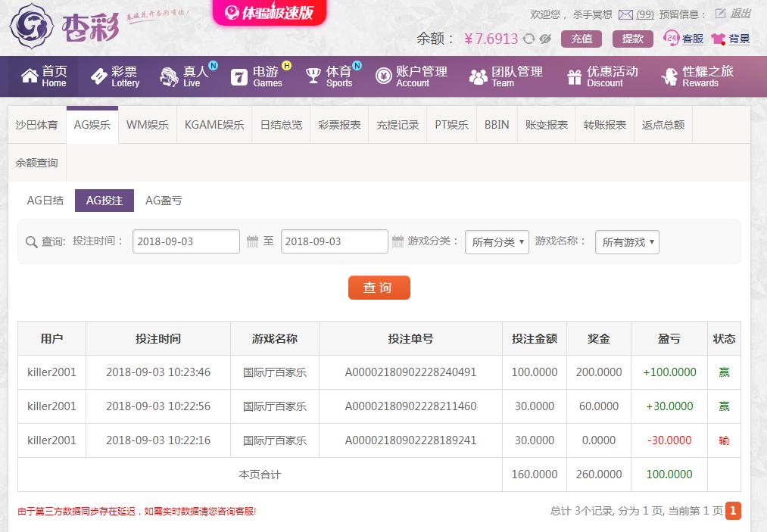Open 优惠活动 Discount gift icon

pyautogui.click(x=574, y=76)
